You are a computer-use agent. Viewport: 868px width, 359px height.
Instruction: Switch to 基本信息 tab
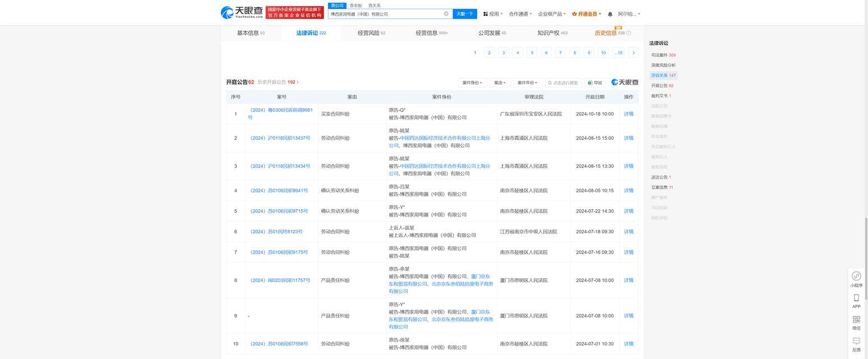click(x=251, y=33)
